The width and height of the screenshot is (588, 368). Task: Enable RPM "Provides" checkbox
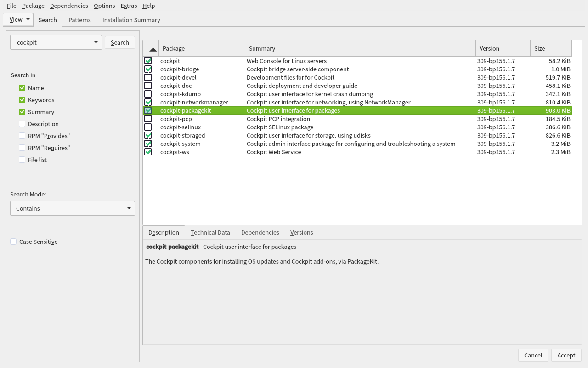22,136
